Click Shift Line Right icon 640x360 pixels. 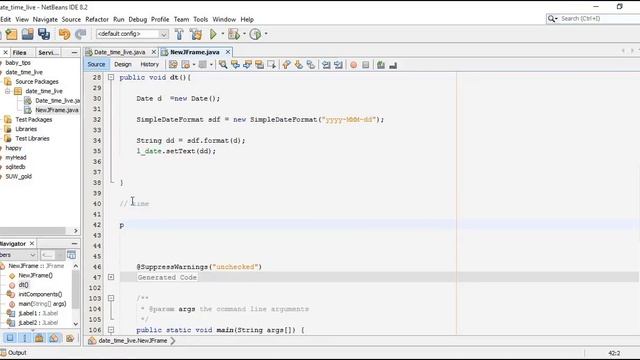click(338, 65)
